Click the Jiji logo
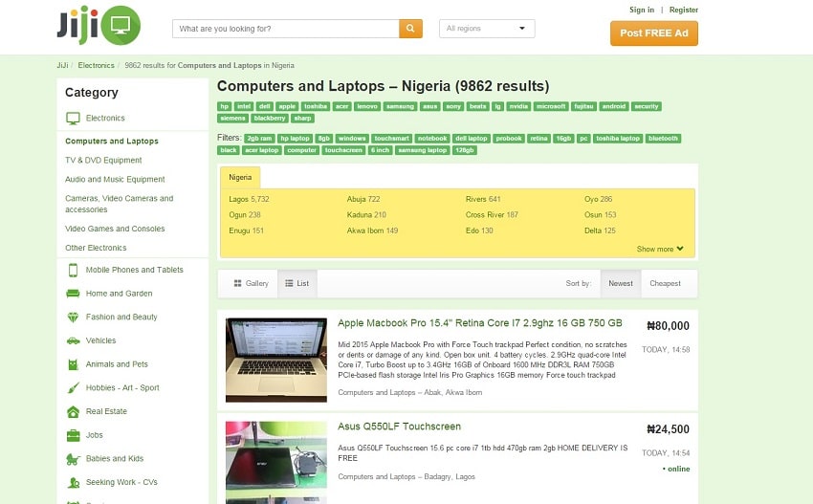The height and width of the screenshot is (504, 813). (x=99, y=25)
